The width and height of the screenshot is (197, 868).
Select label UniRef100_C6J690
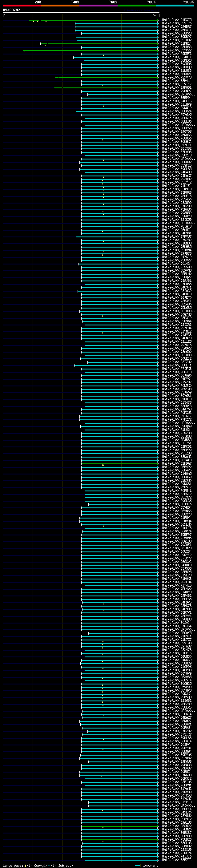tap(177, 375)
